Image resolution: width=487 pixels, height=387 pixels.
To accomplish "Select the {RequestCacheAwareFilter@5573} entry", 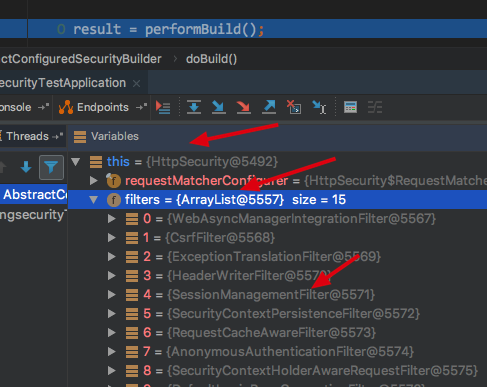I will click(x=271, y=333).
